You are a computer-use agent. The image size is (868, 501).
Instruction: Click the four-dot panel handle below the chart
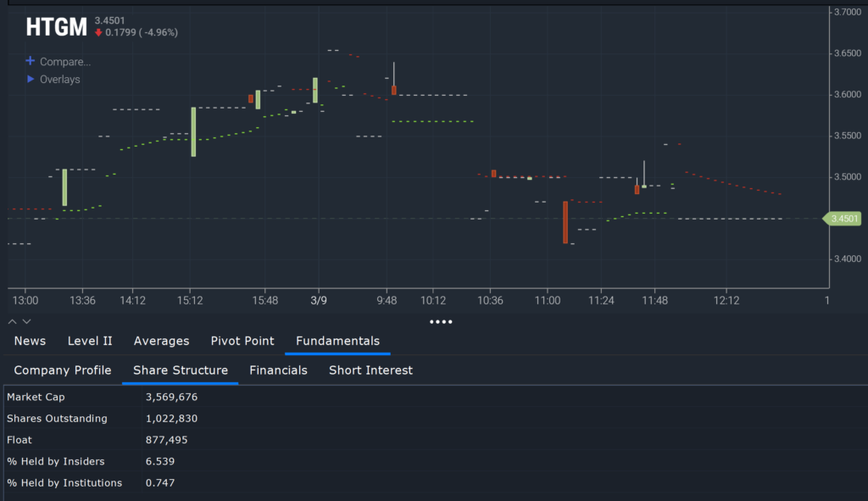point(441,321)
